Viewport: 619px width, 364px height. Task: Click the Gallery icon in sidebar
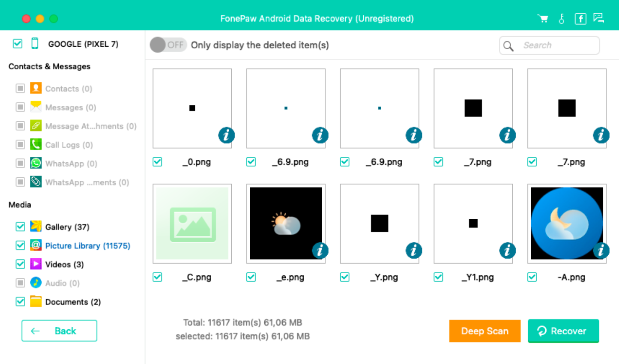tap(36, 227)
